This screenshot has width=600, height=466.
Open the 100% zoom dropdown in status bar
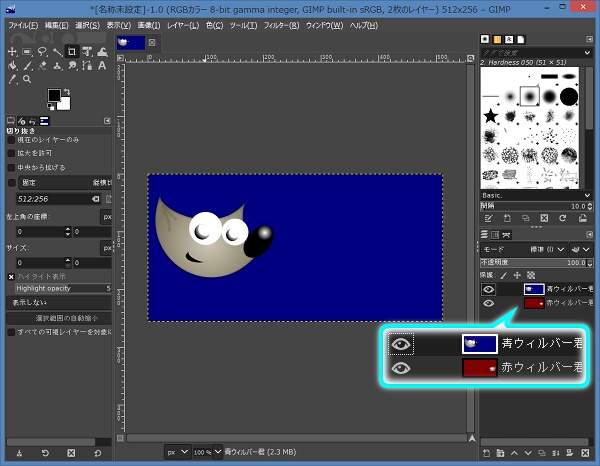pos(206,452)
